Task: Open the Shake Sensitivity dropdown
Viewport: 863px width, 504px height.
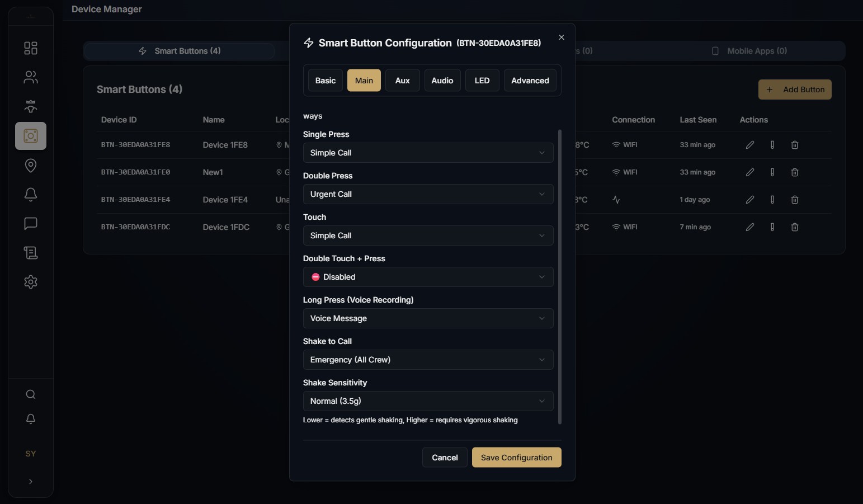Action: click(427, 401)
